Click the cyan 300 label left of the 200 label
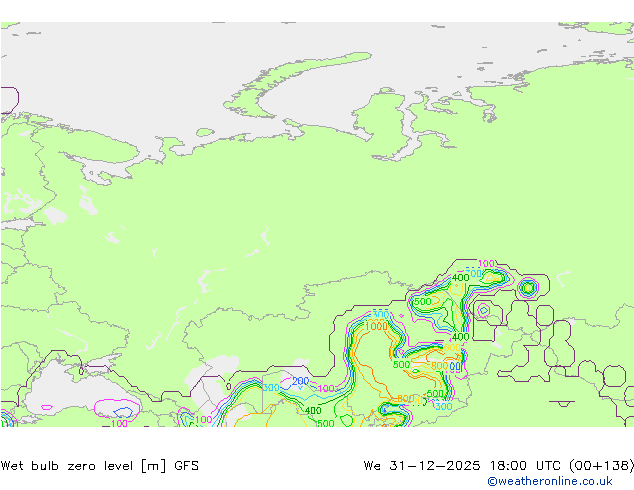 [x=271, y=387]
